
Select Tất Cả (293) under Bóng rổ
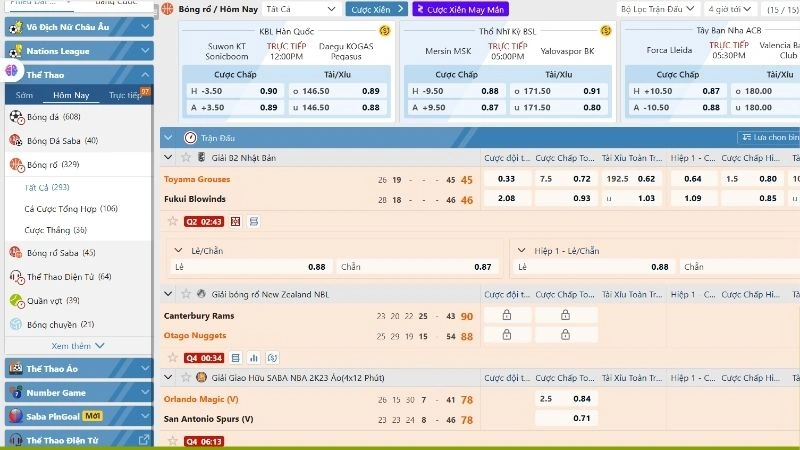[x=47, y=187]
